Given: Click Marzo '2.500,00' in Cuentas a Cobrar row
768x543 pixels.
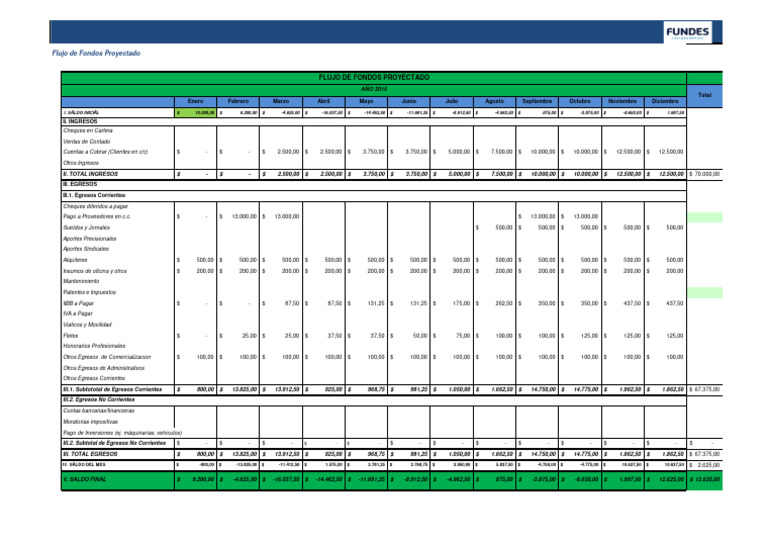Looking at the screenshot, I should click(288, 152).
